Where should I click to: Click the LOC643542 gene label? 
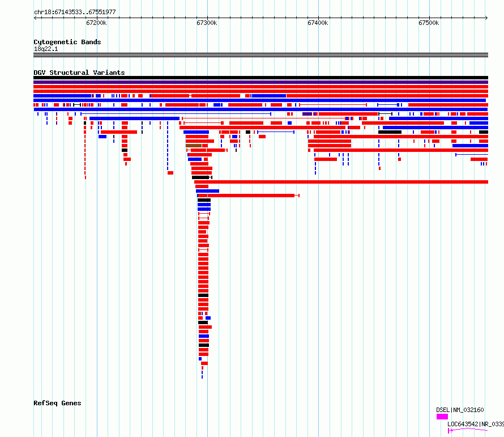click(475, 424)
